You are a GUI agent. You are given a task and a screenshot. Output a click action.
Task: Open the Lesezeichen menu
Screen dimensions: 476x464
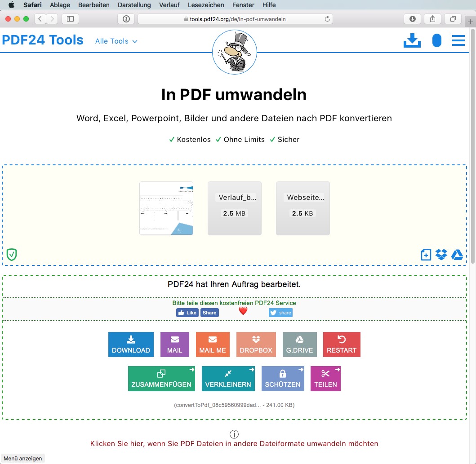(x=206, y=5)
